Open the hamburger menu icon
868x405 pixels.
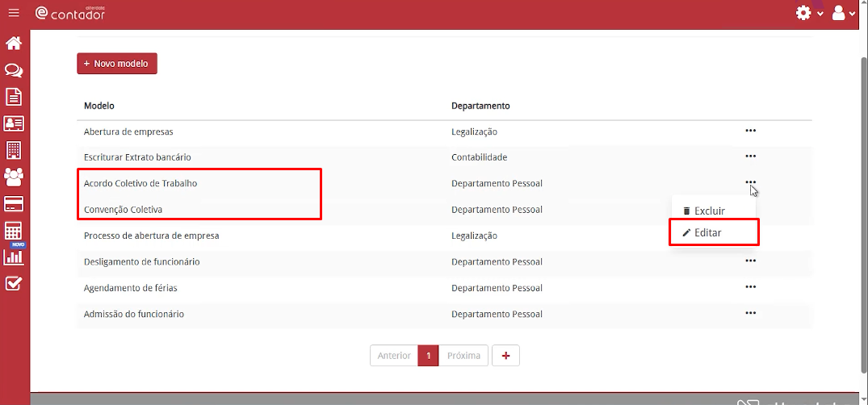(14, 13)
